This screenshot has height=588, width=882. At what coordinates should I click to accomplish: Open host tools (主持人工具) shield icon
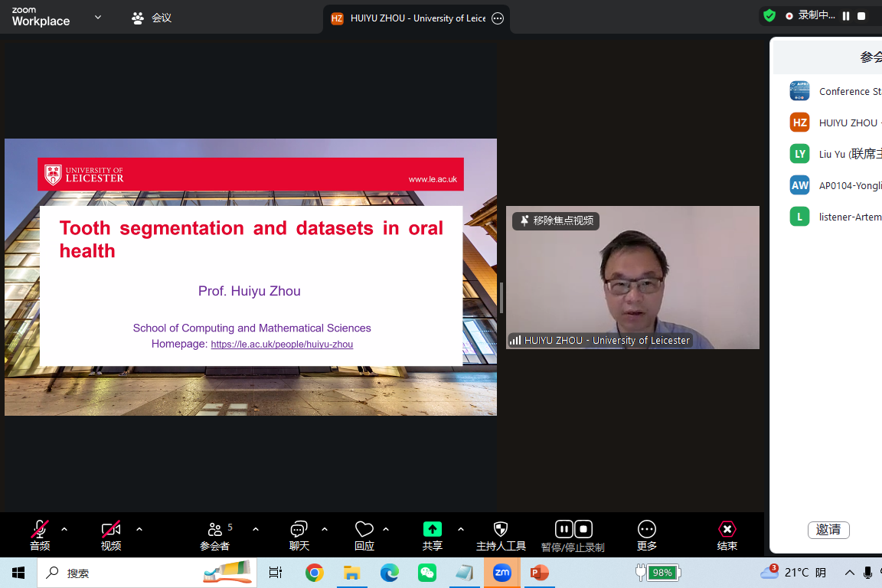point(501,530)
